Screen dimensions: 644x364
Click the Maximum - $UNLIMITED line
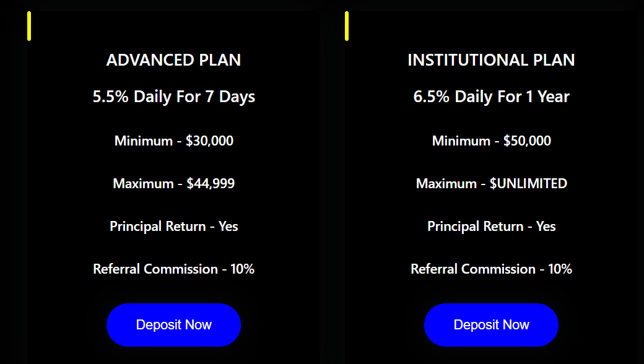(491, 184)
